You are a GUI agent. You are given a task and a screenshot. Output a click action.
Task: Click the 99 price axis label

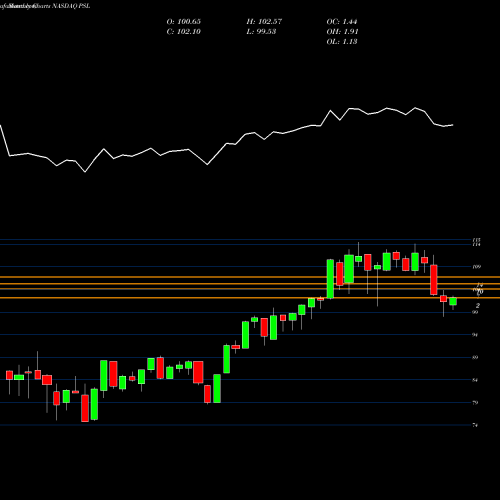[x=475, y=312]
